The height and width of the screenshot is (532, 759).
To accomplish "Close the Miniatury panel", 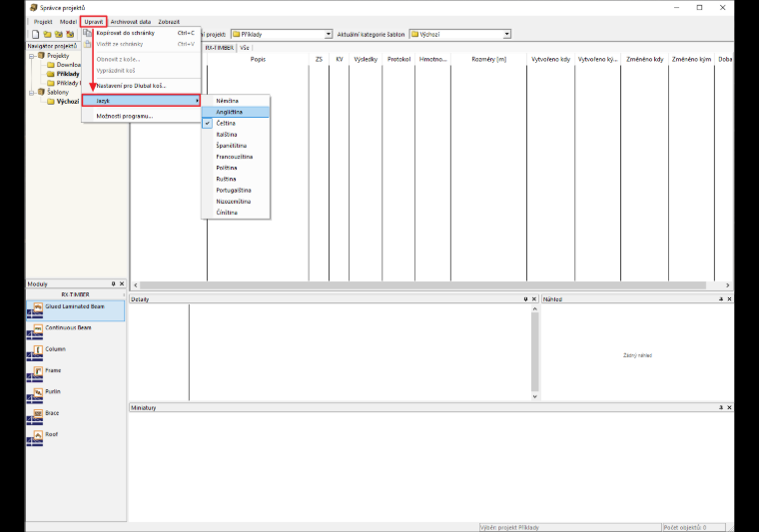I will pos(729,407).
